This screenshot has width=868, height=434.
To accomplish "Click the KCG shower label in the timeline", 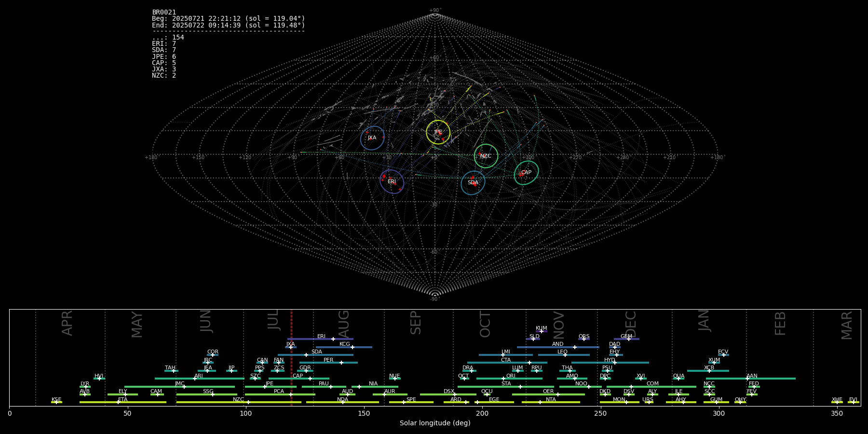I will click(x=345, y=344).
